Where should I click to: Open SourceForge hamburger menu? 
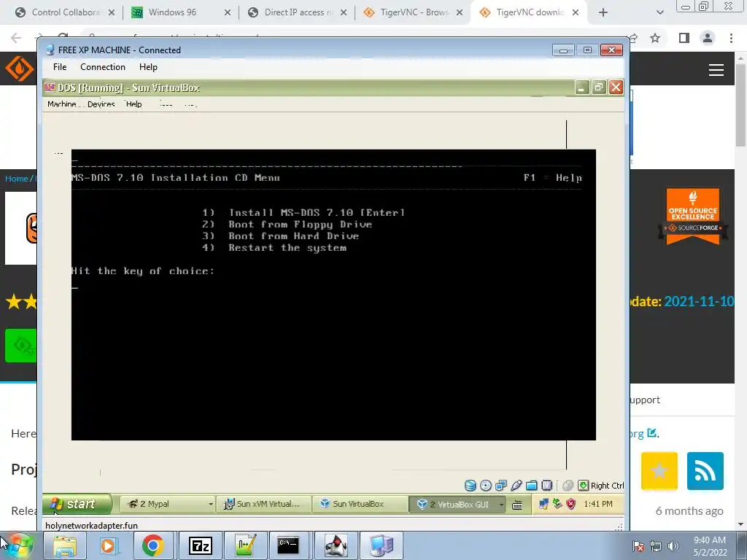point(716,70)
